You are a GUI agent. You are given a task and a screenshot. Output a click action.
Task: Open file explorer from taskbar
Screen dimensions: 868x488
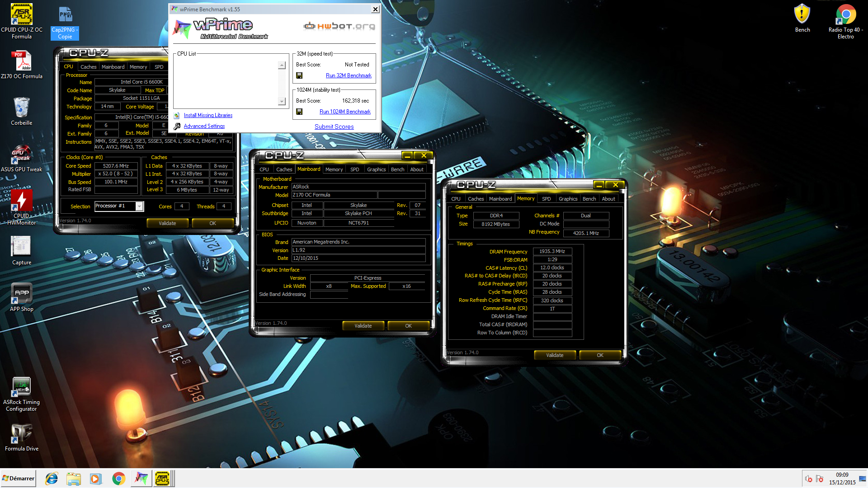[x=74, y=479]
